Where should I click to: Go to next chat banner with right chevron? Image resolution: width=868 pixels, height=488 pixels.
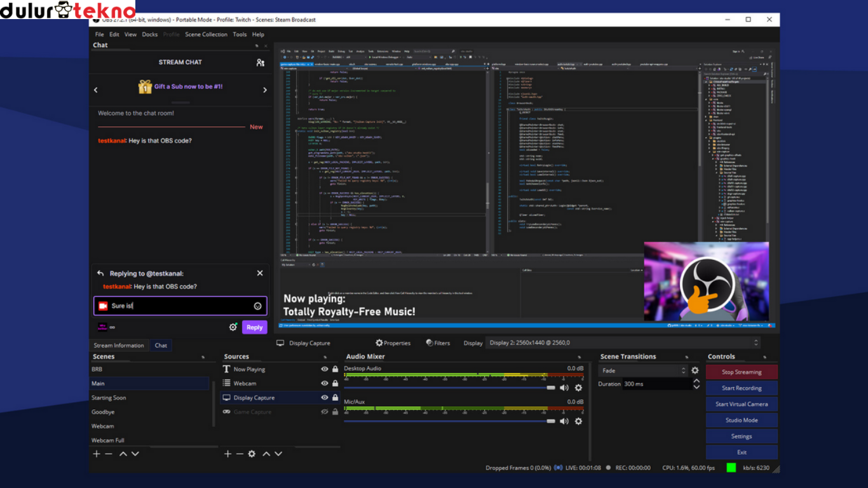[265, 90]
